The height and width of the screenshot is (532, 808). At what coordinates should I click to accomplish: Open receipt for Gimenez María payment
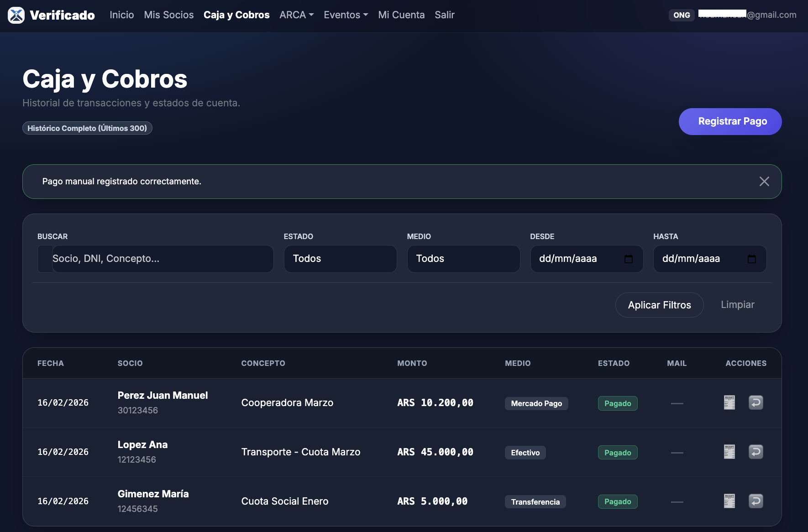point(729,501)
